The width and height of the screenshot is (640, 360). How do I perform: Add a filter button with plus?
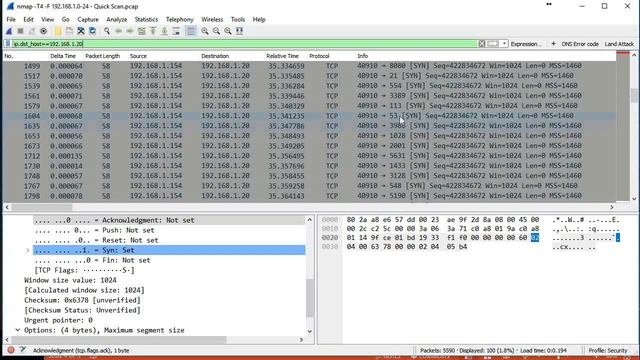pos(553,44)
